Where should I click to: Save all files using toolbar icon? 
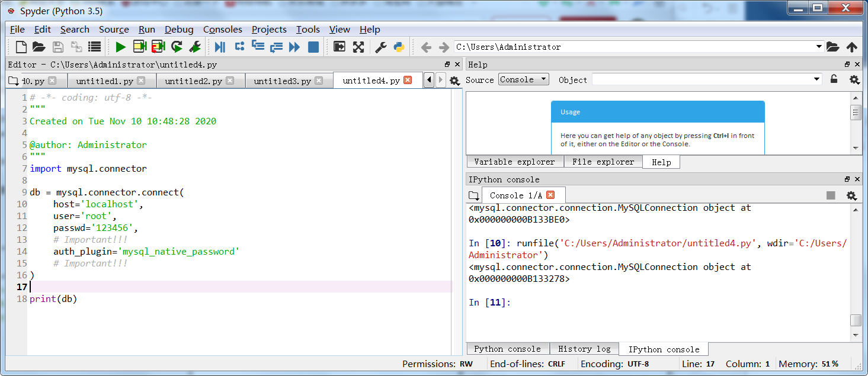pos(76,47)
